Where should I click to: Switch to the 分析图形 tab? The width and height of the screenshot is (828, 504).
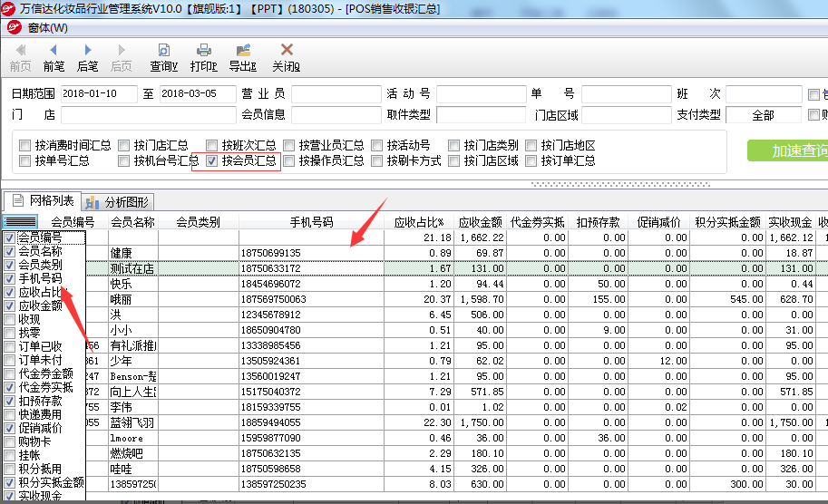pos(118,202)
